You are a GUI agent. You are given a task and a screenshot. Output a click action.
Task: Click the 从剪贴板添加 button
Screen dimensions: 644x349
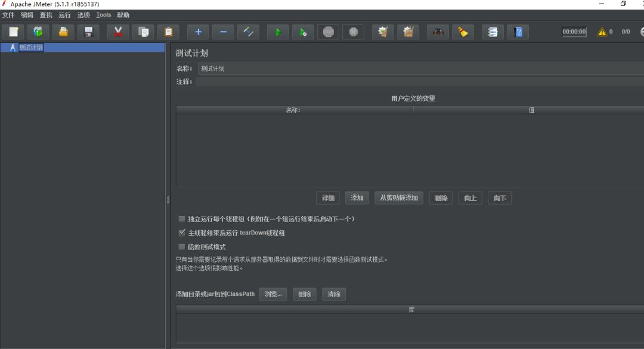[399, 198]
